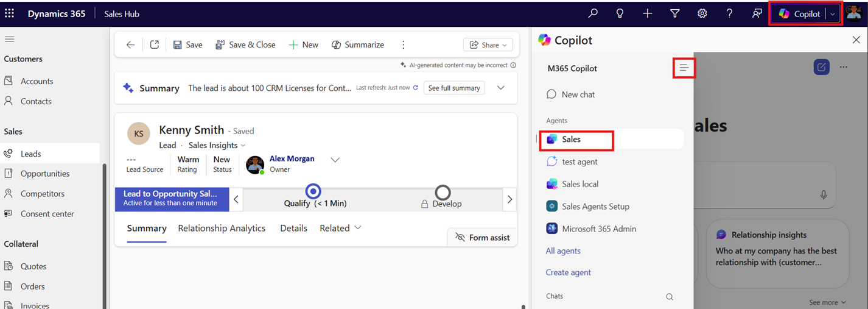This screenshot has height=309, width=868.
Task: Click the summary refresh icon
Action: pos(416,88)
